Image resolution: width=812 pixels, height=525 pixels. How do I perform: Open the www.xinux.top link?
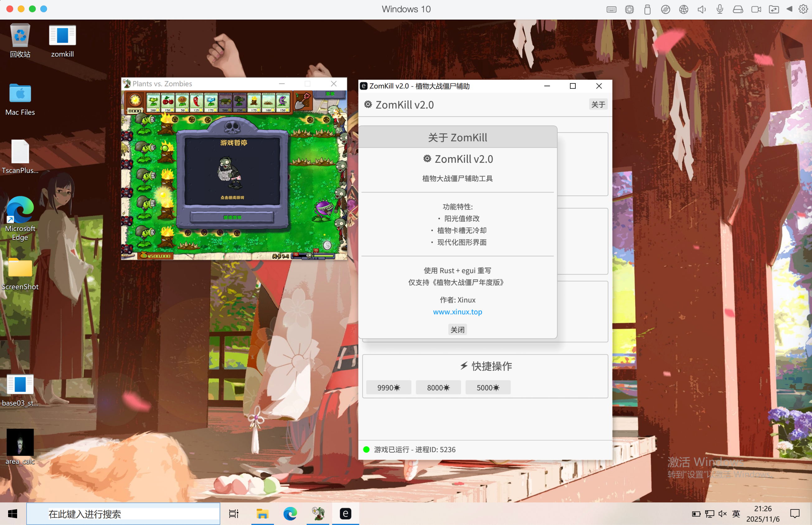[457, 312]
